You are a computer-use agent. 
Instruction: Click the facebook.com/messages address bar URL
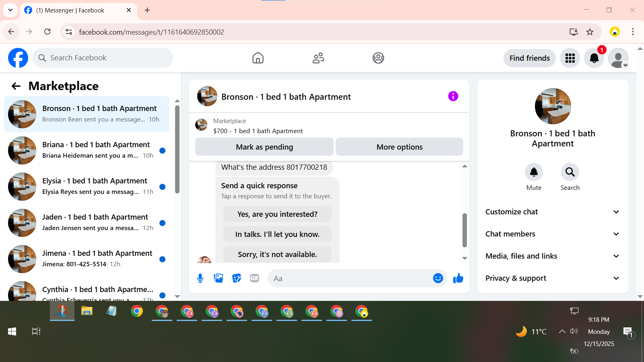pos(151,32)
